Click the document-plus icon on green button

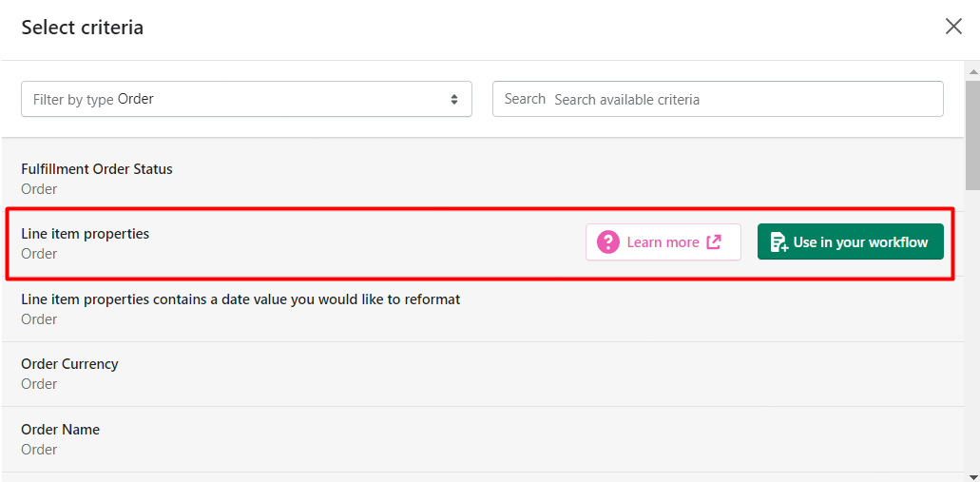(x=778, y=241)
